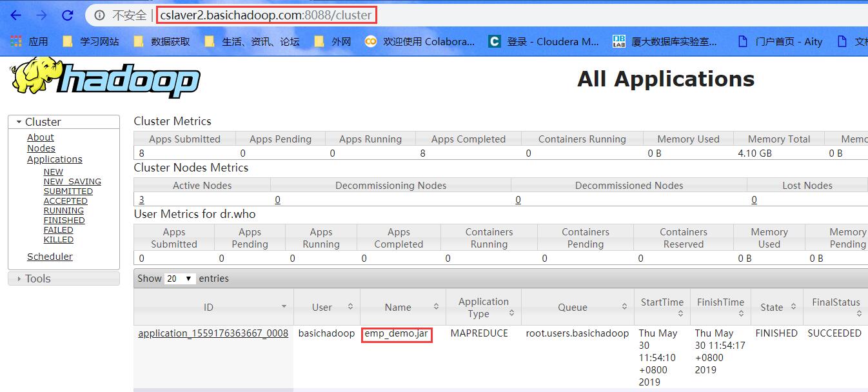Viewport: 868px width, 392px height.
Task: Click the Decommissioning Nodes count link
Action: [x=278, y=200]
